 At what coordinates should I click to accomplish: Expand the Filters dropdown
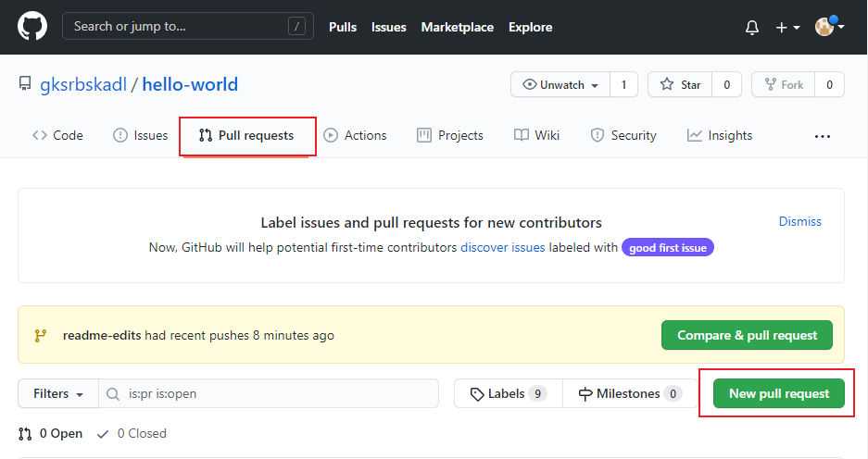click(58, 393)
